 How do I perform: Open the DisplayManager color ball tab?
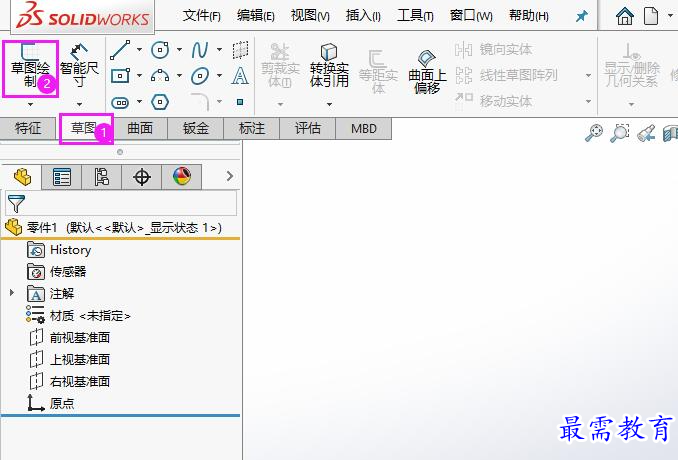tap(182, 177)
